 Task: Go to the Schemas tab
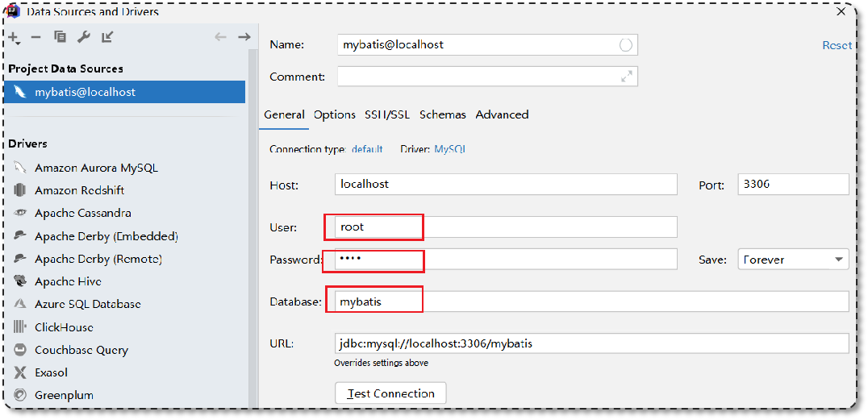(x=443, y=114)
